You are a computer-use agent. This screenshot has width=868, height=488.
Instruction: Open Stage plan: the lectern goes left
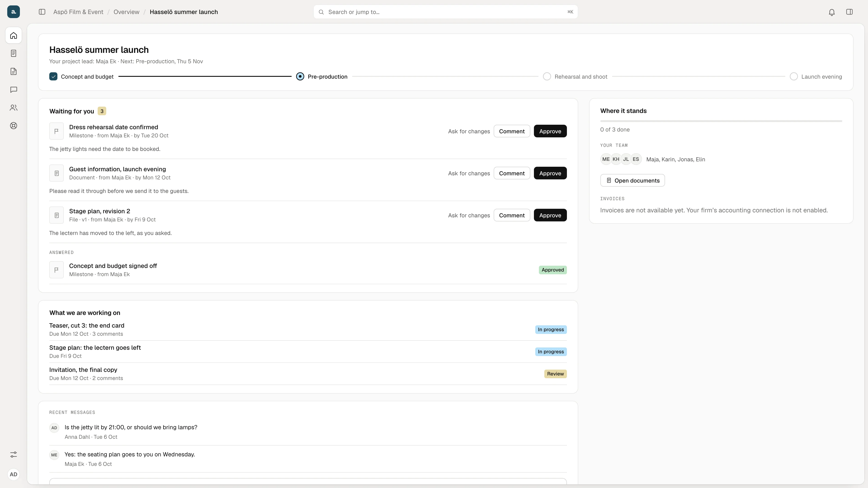308,352
